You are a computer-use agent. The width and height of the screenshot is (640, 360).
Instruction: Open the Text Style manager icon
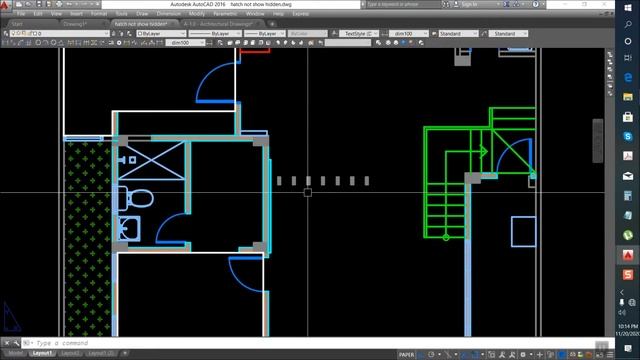click(334, 33)
